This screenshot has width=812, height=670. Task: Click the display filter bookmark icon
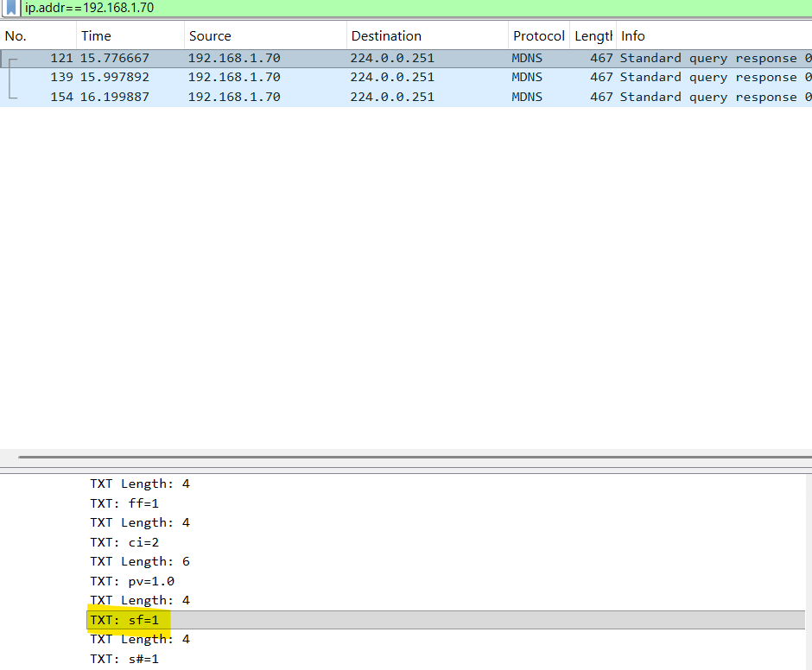coord(11,8)
